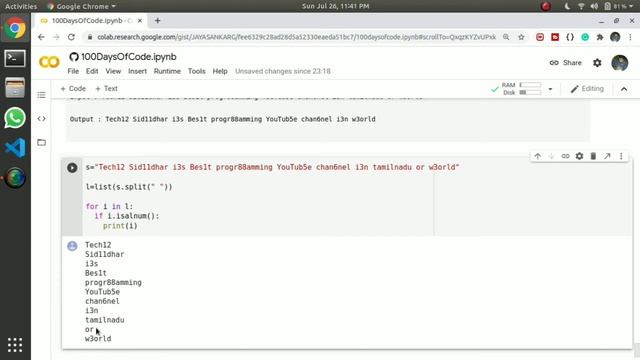Add a new Text cell
640x360 pixels.
(x=107, y=89)
